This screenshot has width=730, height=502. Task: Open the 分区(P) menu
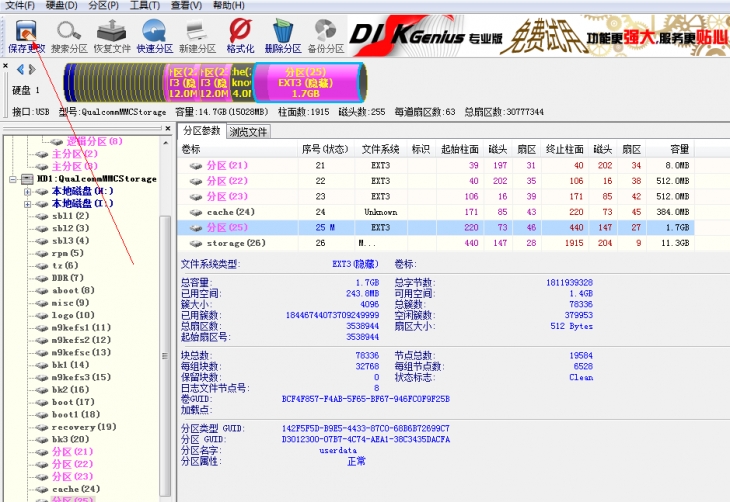pos(103,6)
